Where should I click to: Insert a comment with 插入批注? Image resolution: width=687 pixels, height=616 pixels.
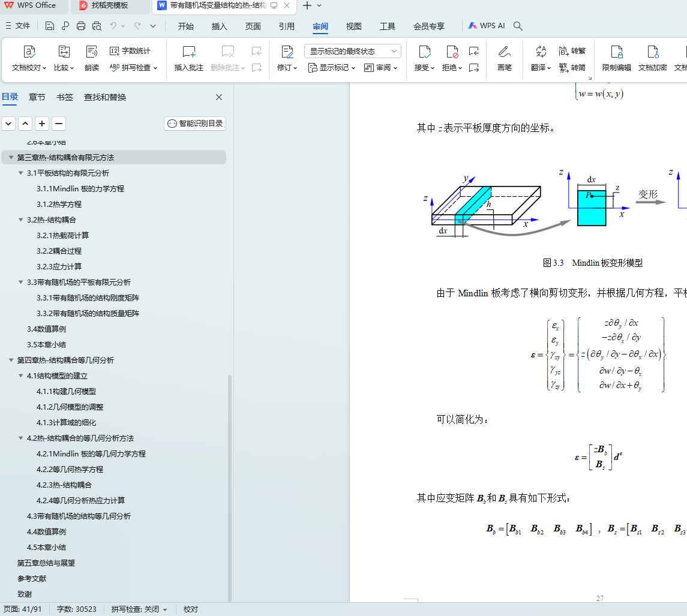click(x=189, y=58)
